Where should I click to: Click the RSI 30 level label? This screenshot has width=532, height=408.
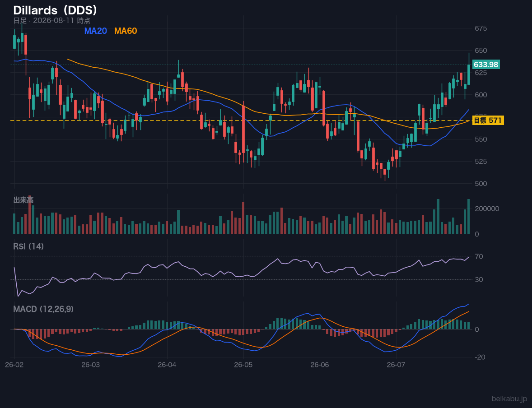479,279
